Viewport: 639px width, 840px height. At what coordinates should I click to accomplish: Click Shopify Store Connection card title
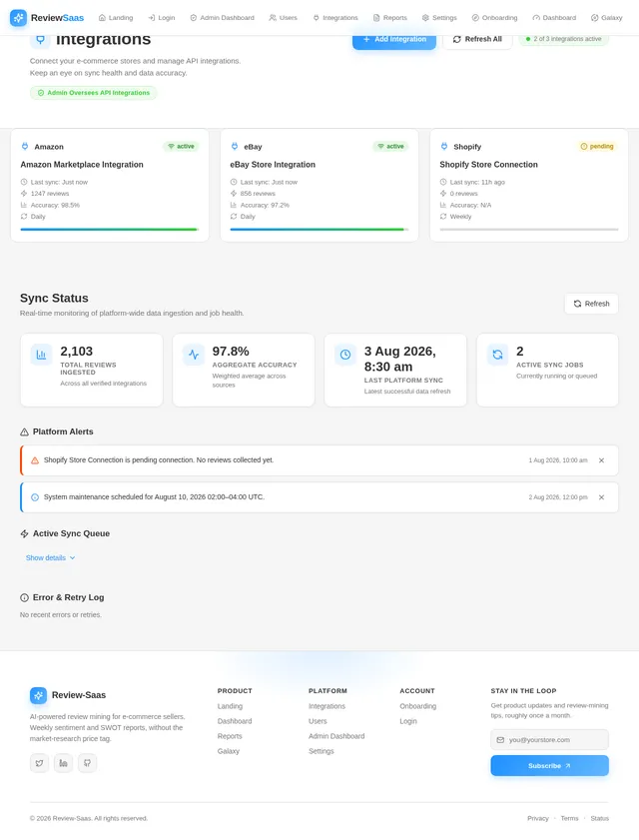point(488,165)
